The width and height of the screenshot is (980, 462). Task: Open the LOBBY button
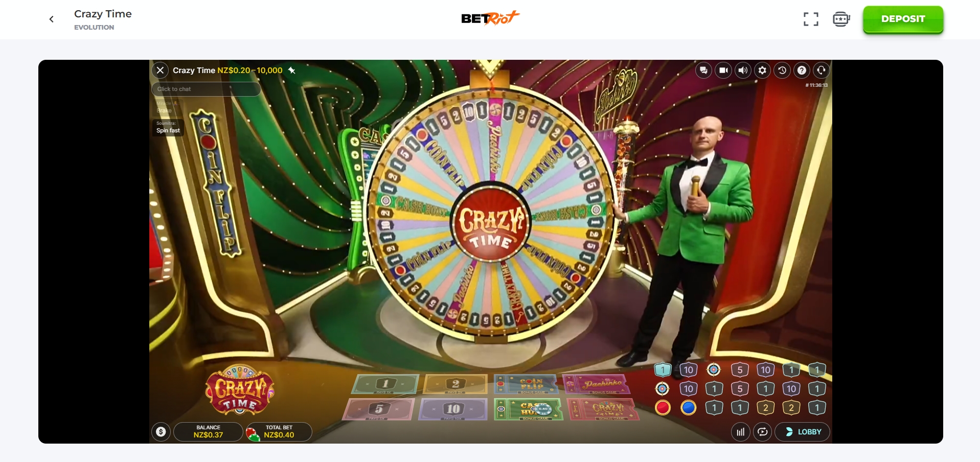(803, 432)
